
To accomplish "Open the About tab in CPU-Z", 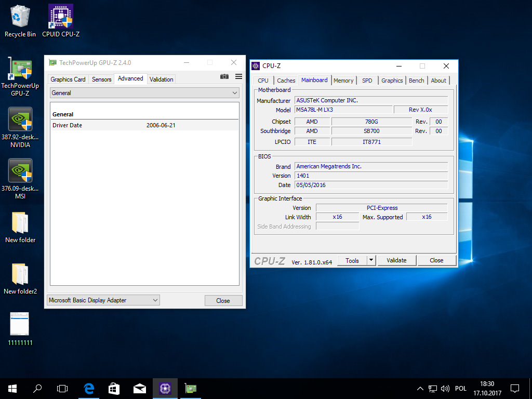I will (438, 81).
